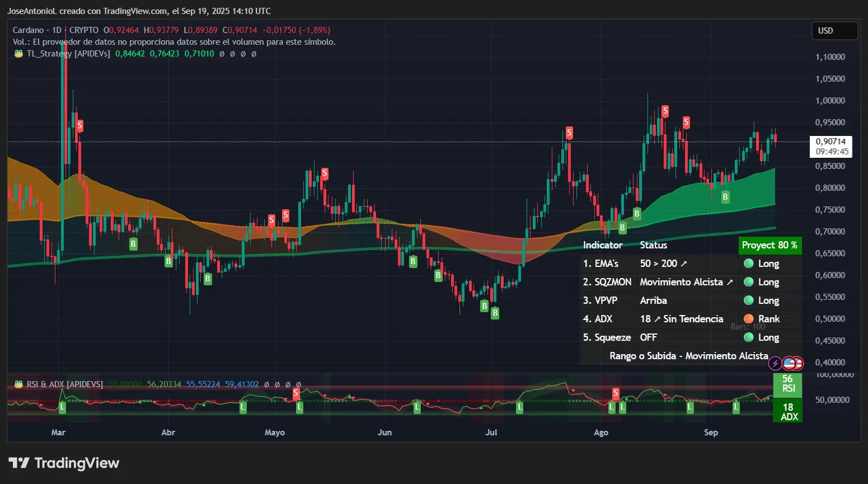Click the frog icon beside RSI & ADX
The width and height of the screenshot is (868, 484).
18,384
